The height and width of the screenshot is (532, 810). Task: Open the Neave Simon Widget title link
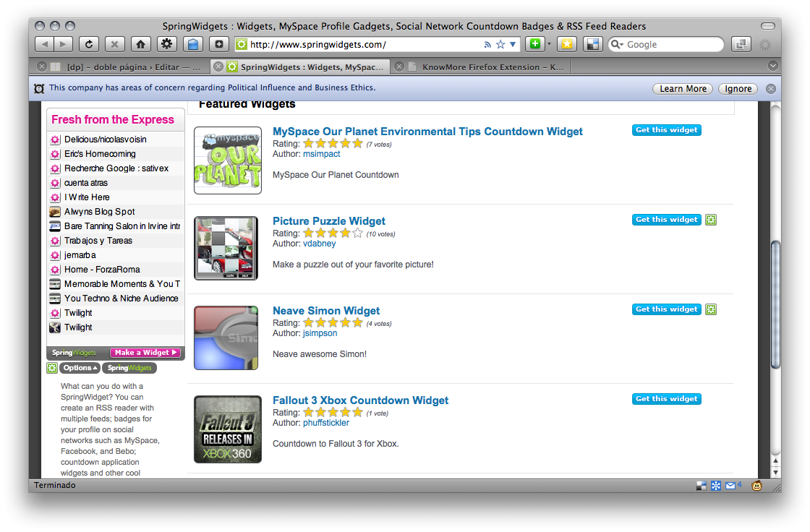325,311
